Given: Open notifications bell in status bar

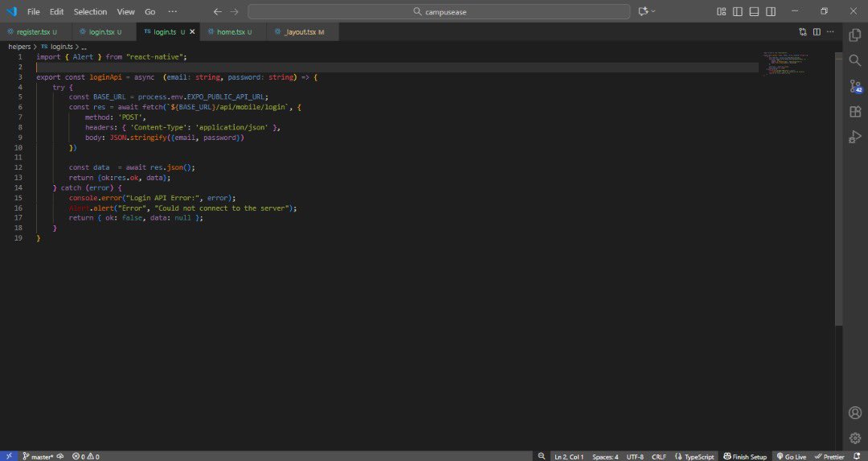Looking at the screenshot, I should coord(857,456).
